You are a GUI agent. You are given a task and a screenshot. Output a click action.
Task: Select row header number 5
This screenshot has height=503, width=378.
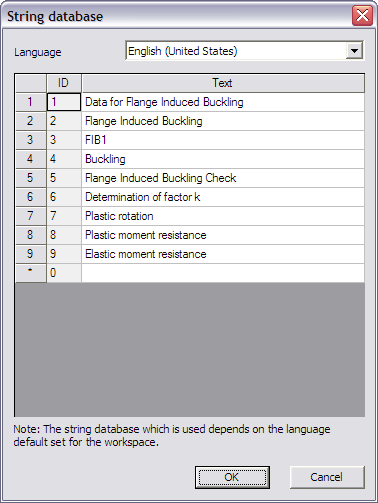pyautogui.click(x=30, y=178)
